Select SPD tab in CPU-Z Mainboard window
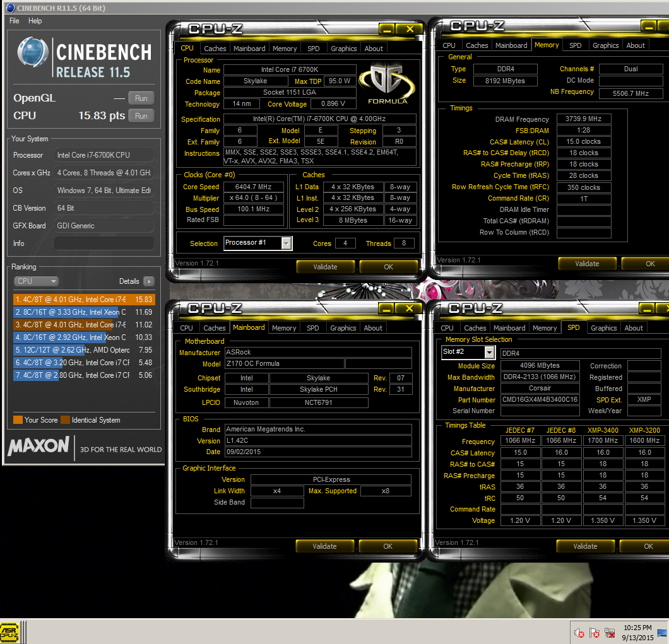Image resolution: width=669 pixels, height=644 pixels. pyautogui.click(x=313, y=328)
